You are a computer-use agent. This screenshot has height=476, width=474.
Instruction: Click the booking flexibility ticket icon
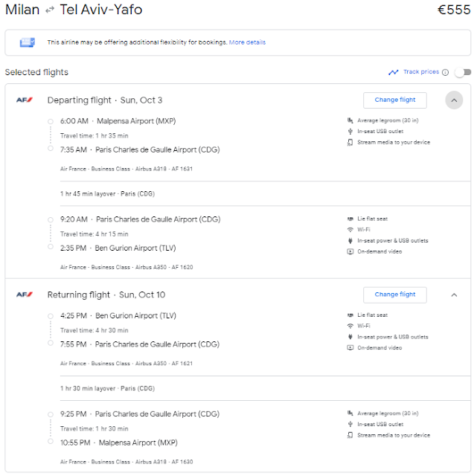tap(28, 42)
